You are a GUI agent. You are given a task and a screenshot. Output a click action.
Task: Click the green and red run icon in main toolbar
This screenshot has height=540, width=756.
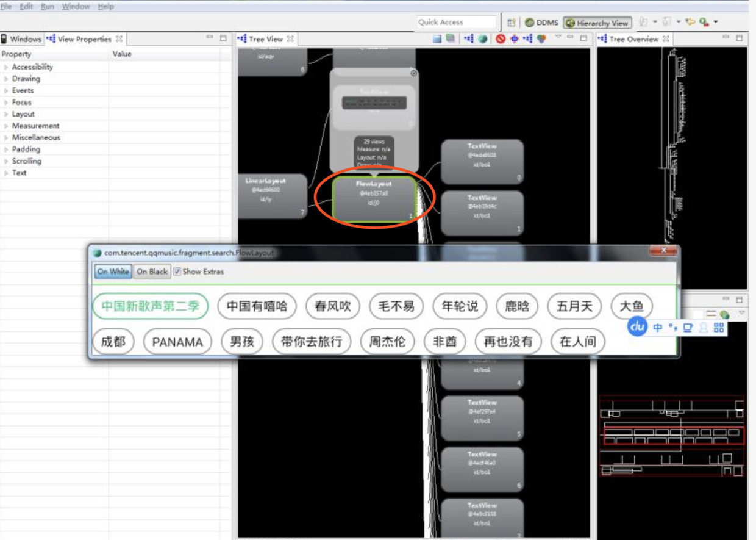(704, 22)
